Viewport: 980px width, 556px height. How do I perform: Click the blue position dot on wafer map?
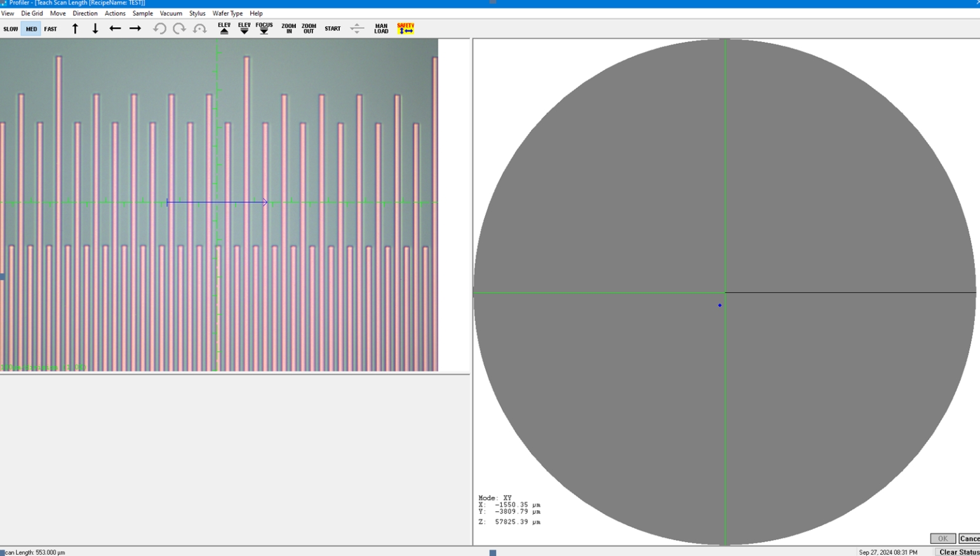pos(720,306)
